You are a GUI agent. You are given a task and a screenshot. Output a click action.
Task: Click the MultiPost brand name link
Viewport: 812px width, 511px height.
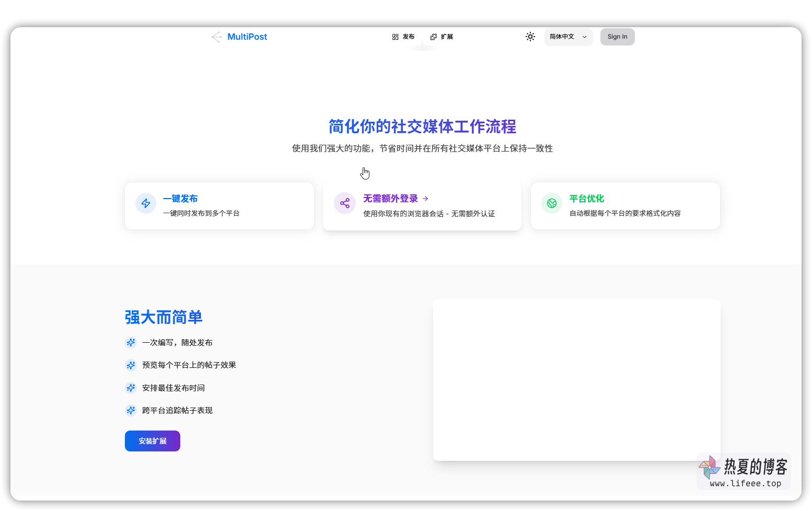click(x=247, y=37)
